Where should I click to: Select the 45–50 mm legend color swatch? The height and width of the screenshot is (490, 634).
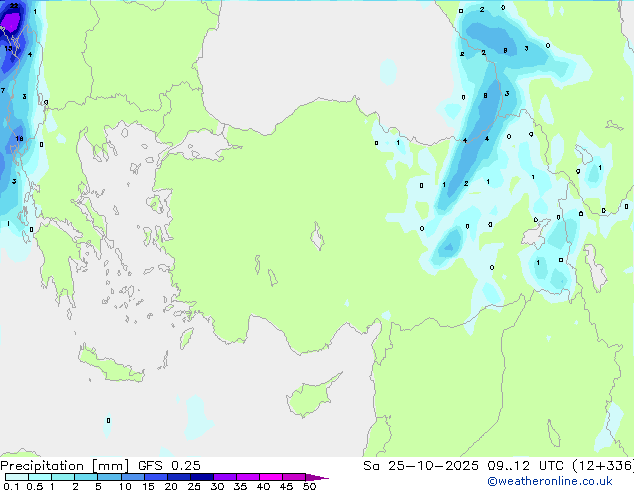(294, 477)
